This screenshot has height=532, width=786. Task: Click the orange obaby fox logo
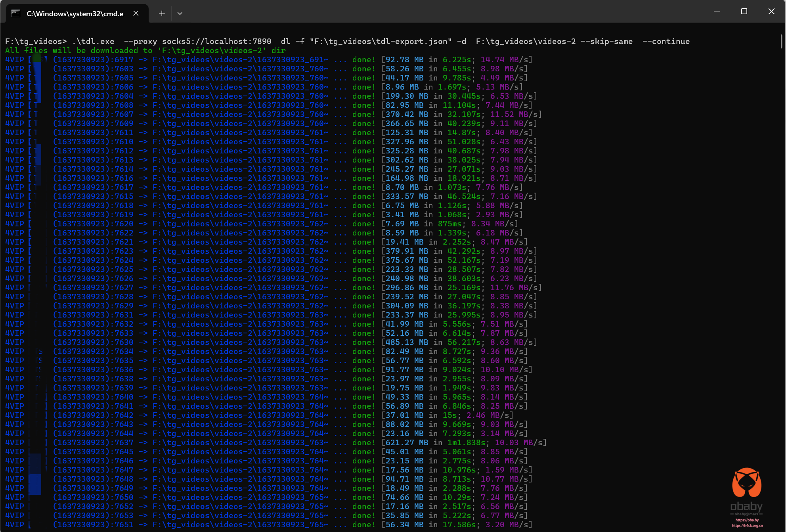pos(746,483)
